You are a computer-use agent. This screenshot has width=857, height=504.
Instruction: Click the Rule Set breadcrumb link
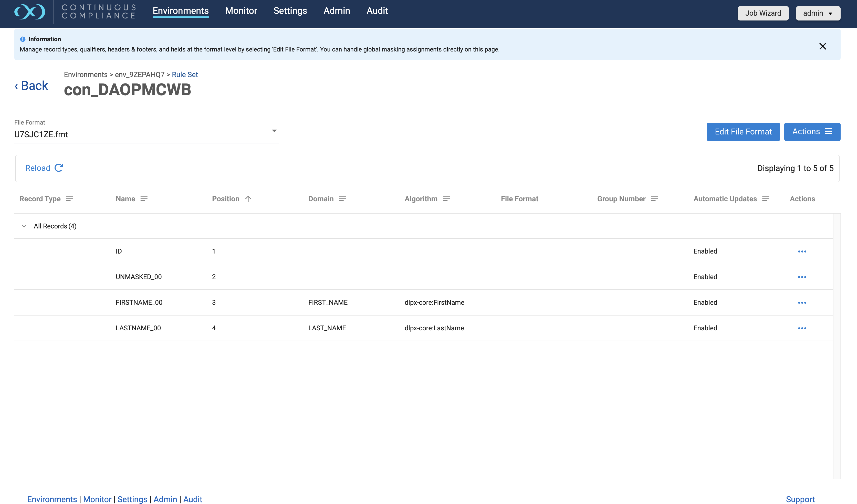point(185,75)
